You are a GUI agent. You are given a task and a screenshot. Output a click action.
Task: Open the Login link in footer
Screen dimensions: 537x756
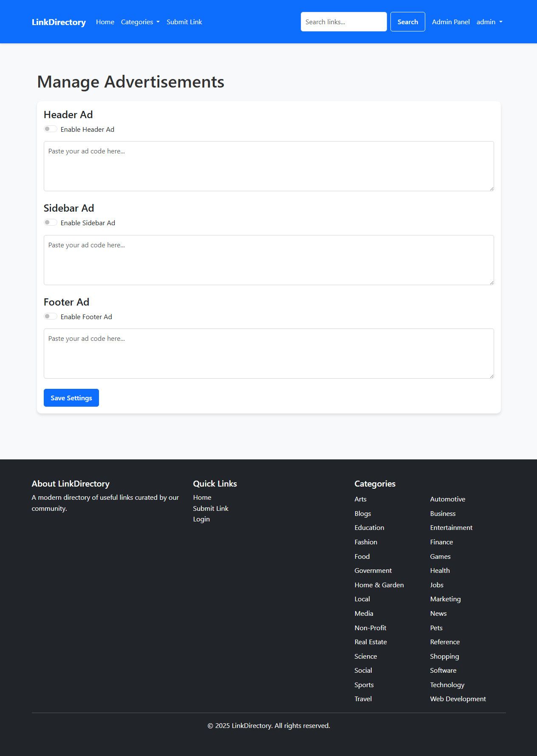coord(201,519)
